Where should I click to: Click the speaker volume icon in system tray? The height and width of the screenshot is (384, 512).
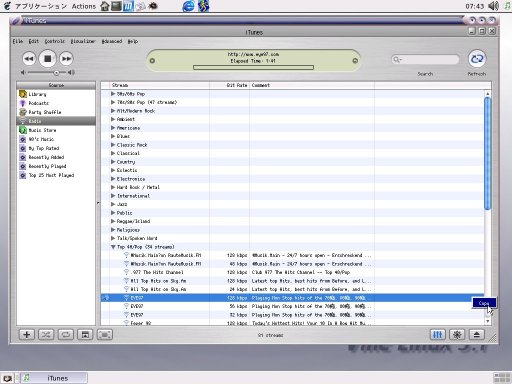click(493, 6)
